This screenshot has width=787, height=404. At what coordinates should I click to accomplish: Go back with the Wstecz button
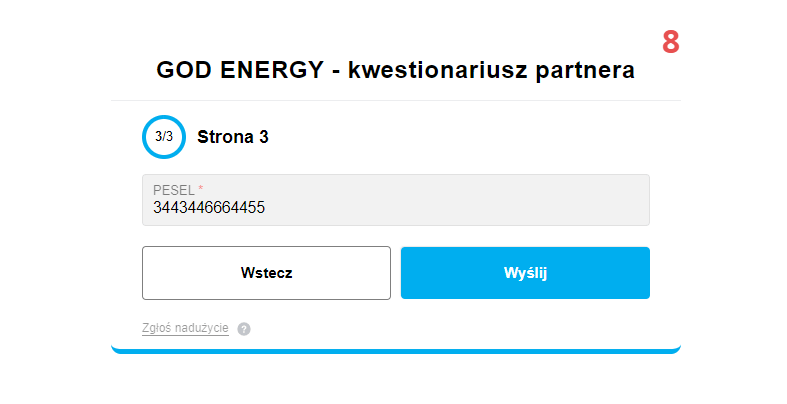[266, 273]
